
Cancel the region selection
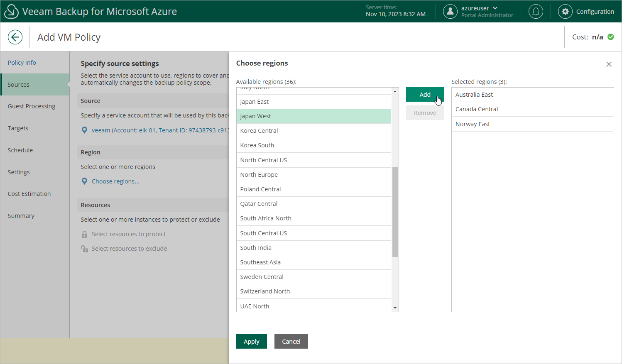tap(291, 342)
